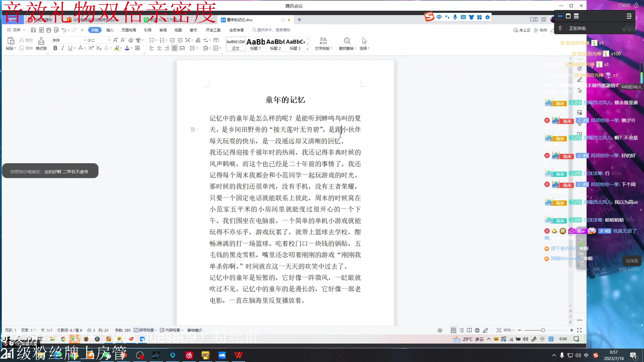The height and width of the screenshot is (362, 644).
Task: Click the command search field
Action: (273, 30)
